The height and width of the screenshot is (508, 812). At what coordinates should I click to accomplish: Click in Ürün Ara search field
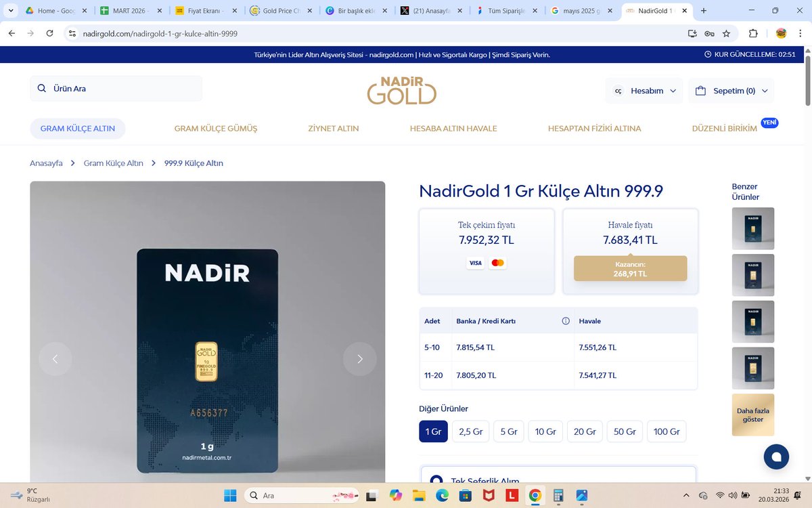click(x=116, y=89)
